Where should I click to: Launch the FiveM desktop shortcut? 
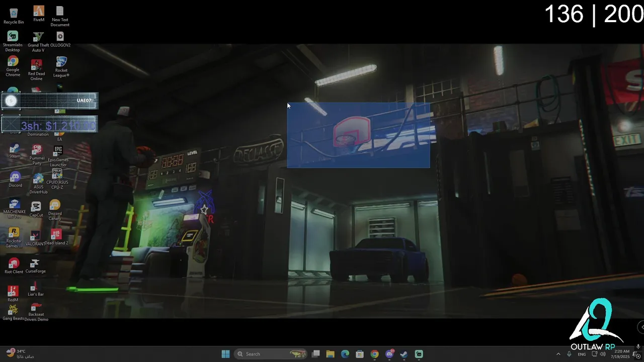[x=39, y=14]
